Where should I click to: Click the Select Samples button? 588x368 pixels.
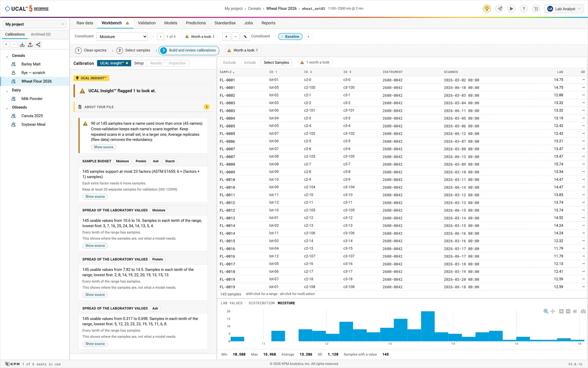point(276,62)
